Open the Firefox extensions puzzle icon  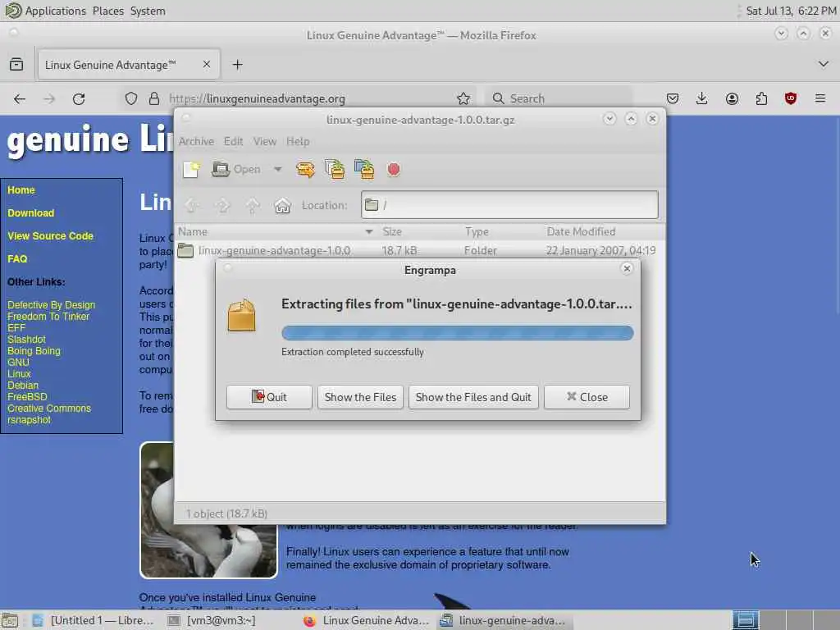[761, 98]
